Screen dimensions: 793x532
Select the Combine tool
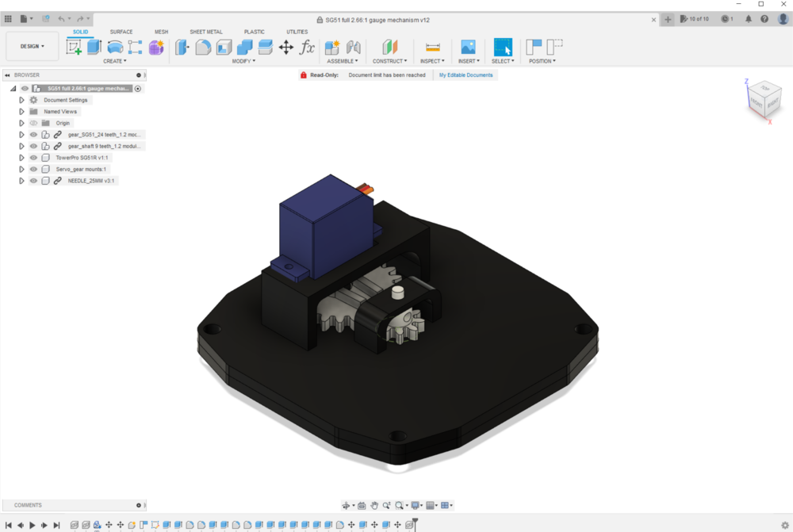(x=245, y=47)
